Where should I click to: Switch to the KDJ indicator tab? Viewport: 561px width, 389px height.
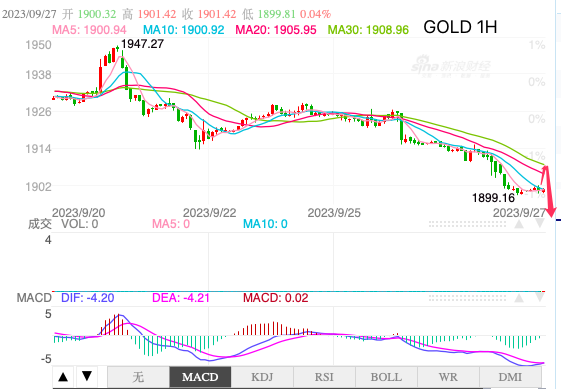tap(262, 377)
